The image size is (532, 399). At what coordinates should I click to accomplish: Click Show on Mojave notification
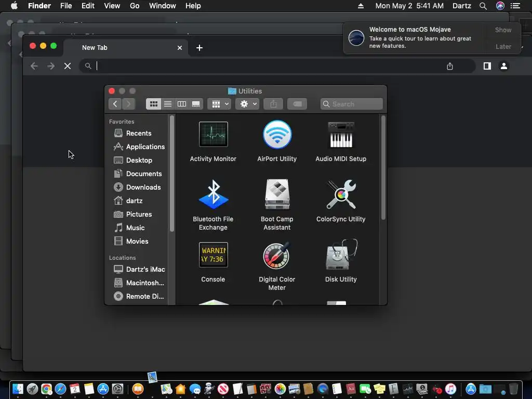(503, 30)
